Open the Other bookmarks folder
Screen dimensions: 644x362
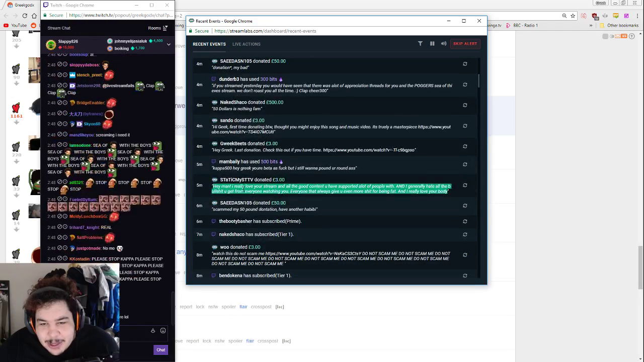[618, 26]
